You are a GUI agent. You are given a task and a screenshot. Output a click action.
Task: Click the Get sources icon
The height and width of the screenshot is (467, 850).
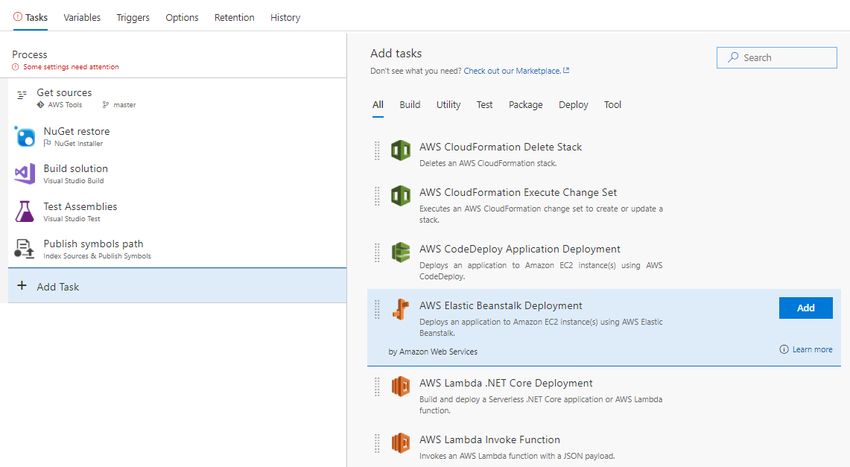click(x=22, y=95)
